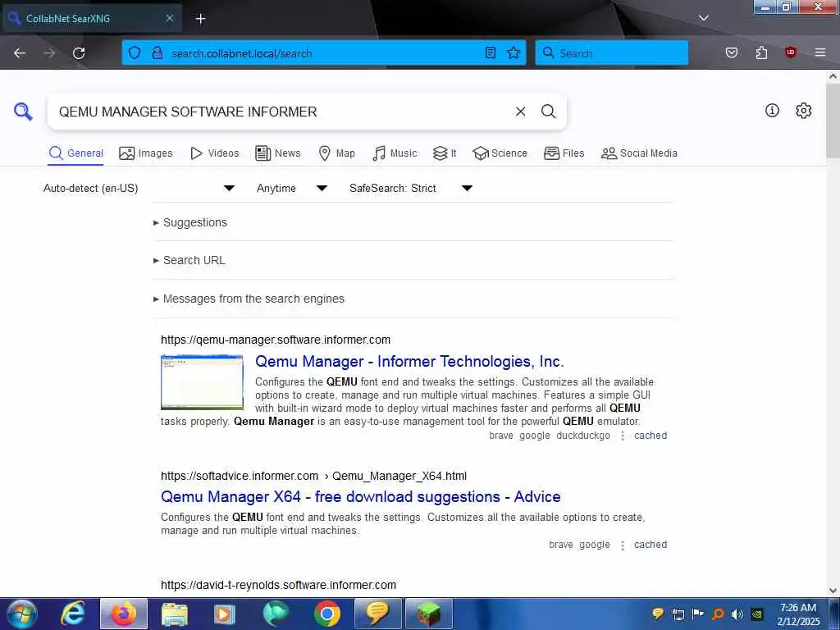Open the Minecraft block icon in taskbar
This screenshot has width=840, height=630.
pos(428,614)
